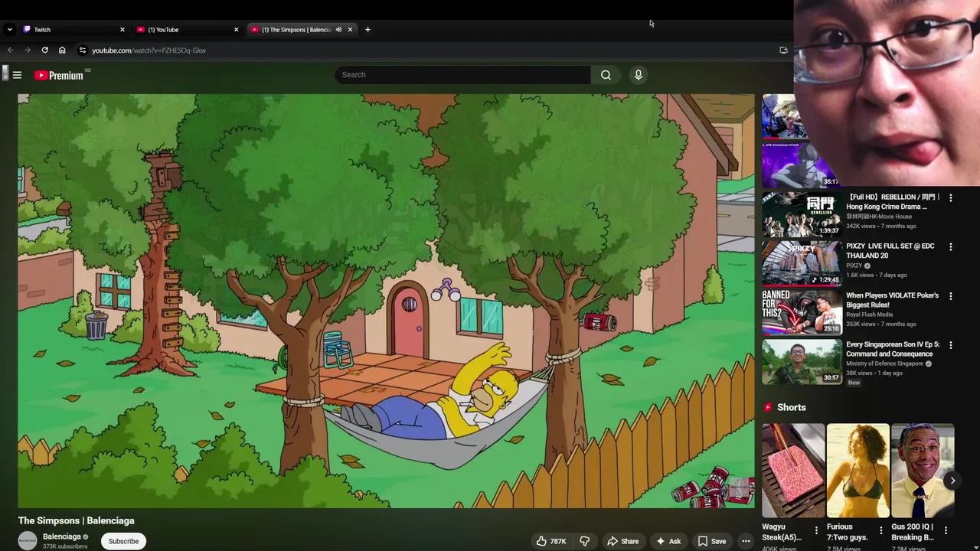
Task: Open Royal Flush Media channel name
Action: 870,315
